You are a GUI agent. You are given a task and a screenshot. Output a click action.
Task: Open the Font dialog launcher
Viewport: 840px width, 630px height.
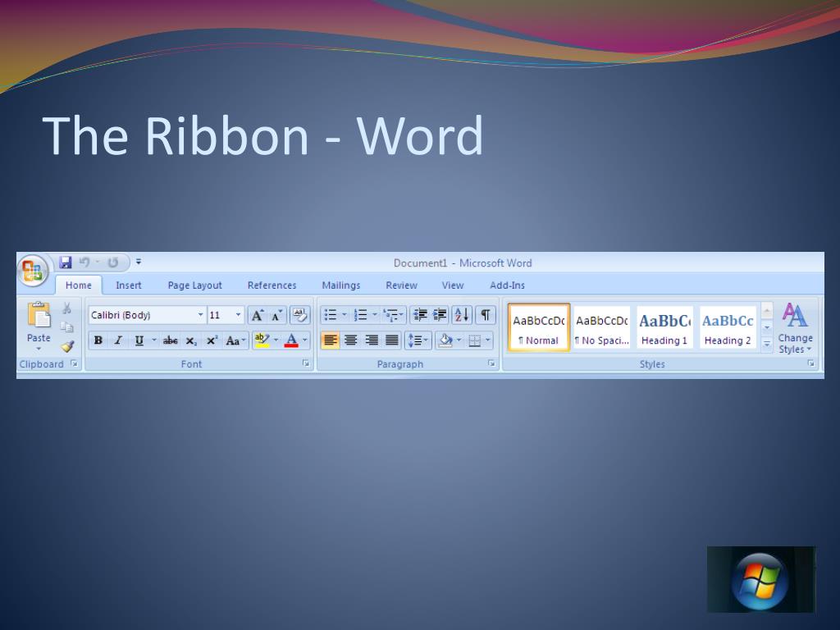306,363
